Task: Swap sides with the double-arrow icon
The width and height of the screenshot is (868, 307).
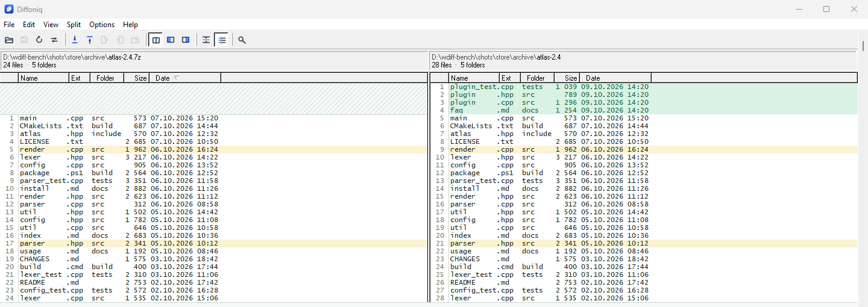Action: coord(54,40)
